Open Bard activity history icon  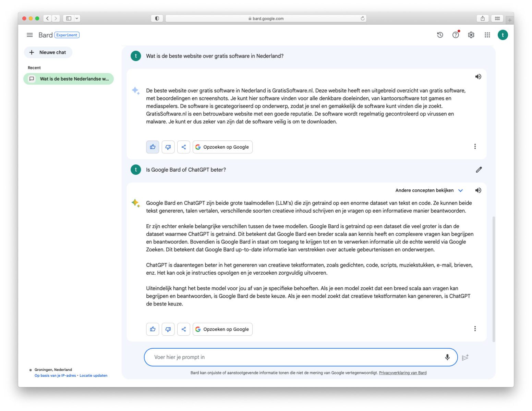point(440,35)
